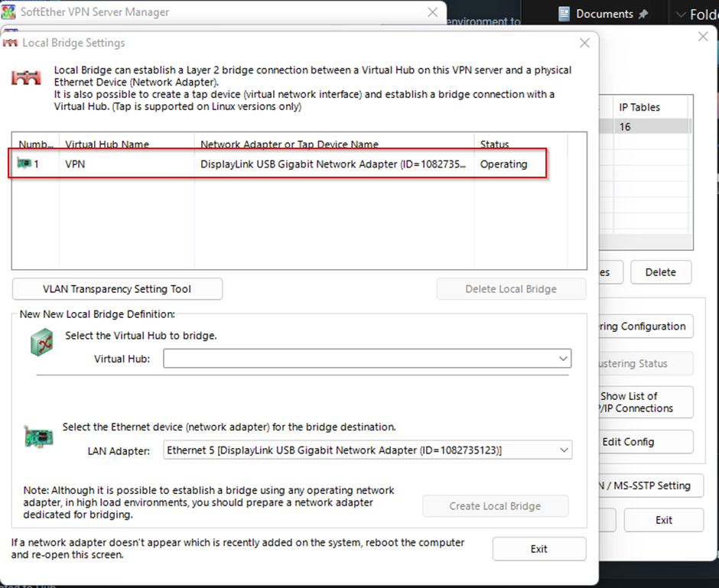Click the value 16 under IP Tables
The width and height of the screenshot is (719, 588).
[x=625, y=127]
